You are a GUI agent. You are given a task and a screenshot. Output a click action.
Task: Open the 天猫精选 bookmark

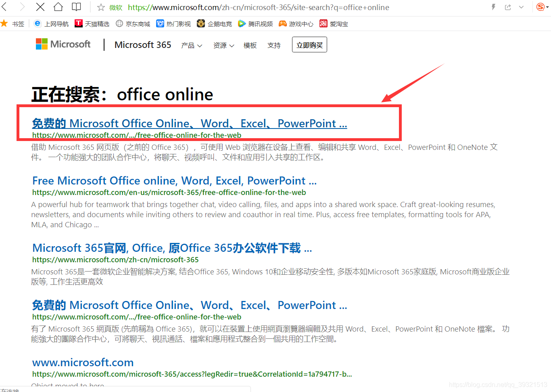92,24
